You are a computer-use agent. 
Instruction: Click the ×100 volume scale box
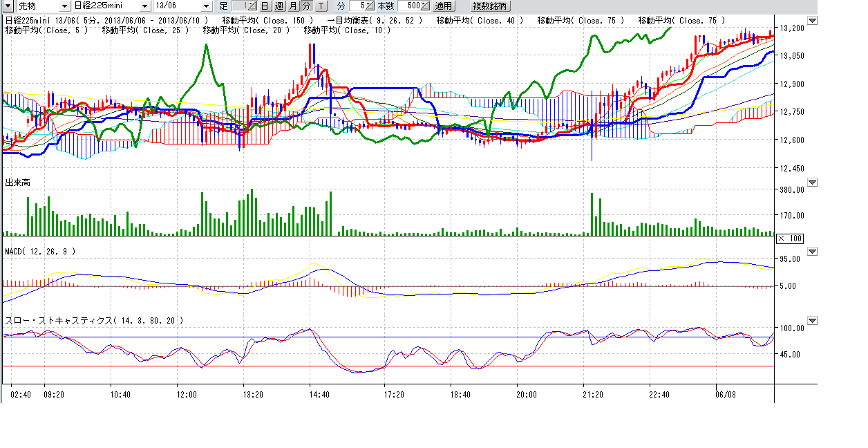[x=790, y=239]
